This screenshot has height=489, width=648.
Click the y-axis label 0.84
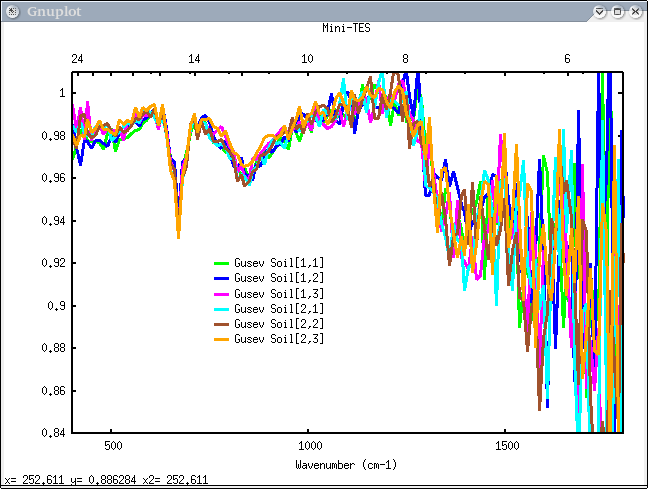coord(53,433)
